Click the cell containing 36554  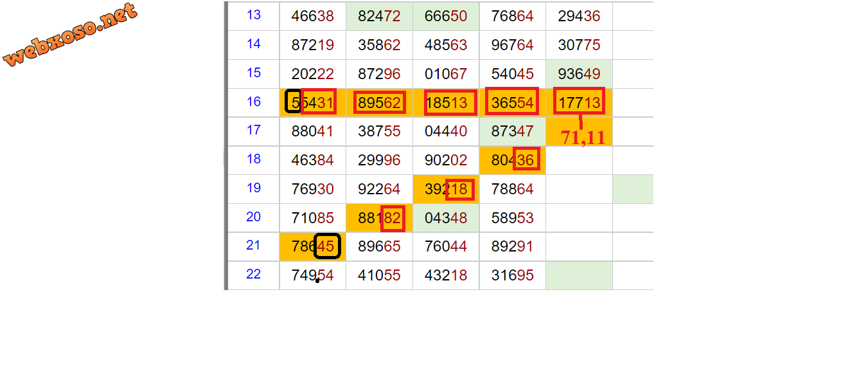[512, 102]
